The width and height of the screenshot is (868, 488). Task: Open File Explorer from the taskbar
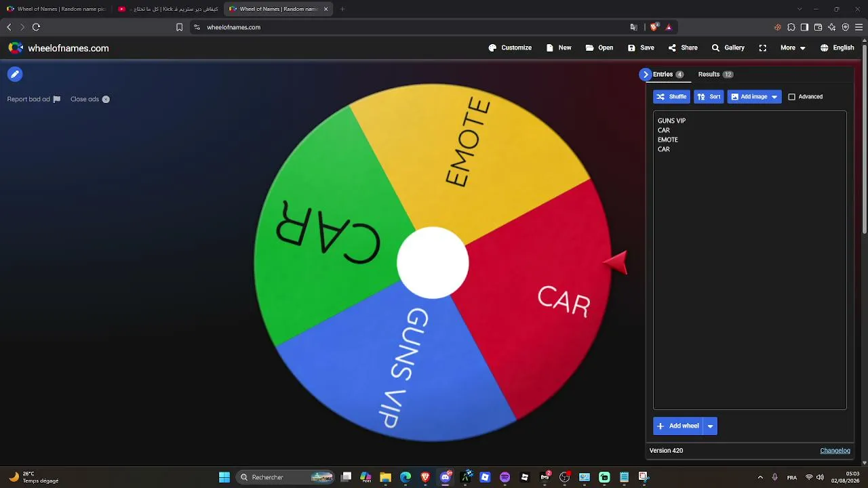386,477
